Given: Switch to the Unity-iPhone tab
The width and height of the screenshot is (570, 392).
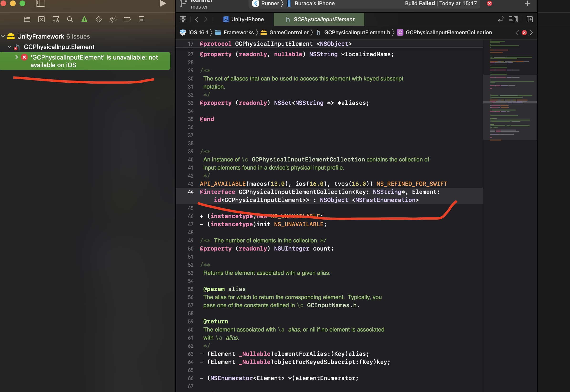Looking at the screenshot, I should 243,19.
